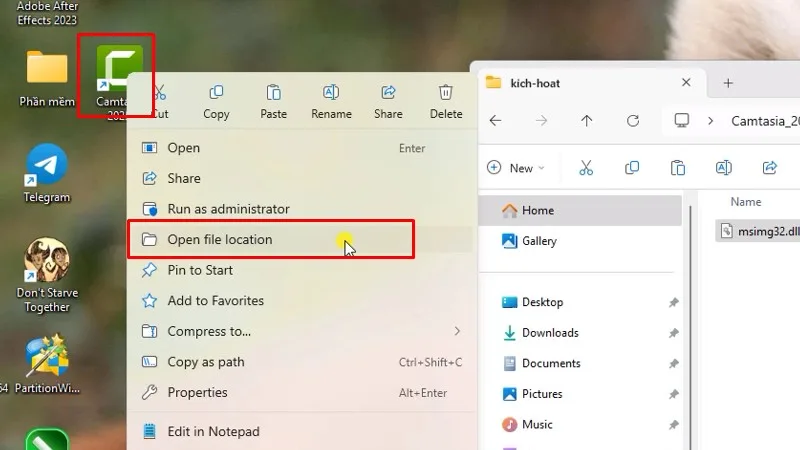Image resolution: width=800 pixels, height=450 pixels.
Task: Refresh the File Explorer view
Action: click(x=633, y=121)
